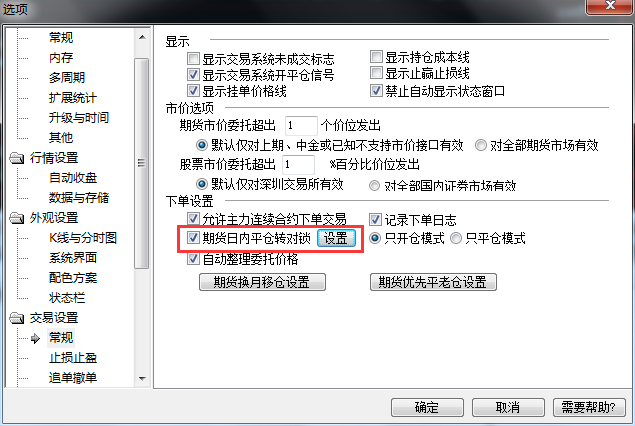Click the tree panel scrollbar down arrow
This screenshot has width=635, height=426.
point(142,379)
